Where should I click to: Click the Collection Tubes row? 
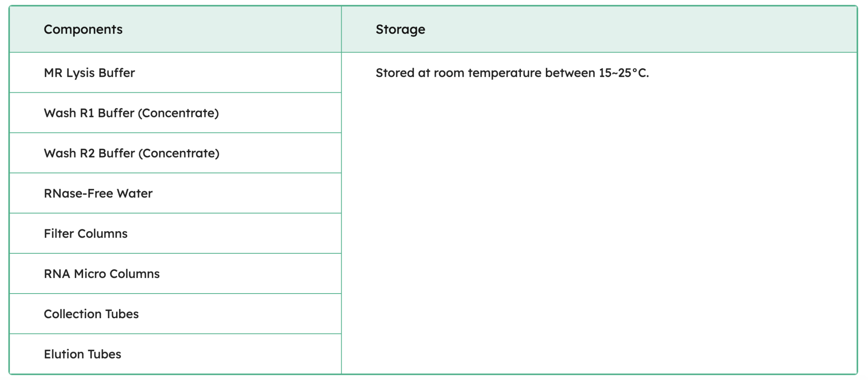tap(91, 314)
